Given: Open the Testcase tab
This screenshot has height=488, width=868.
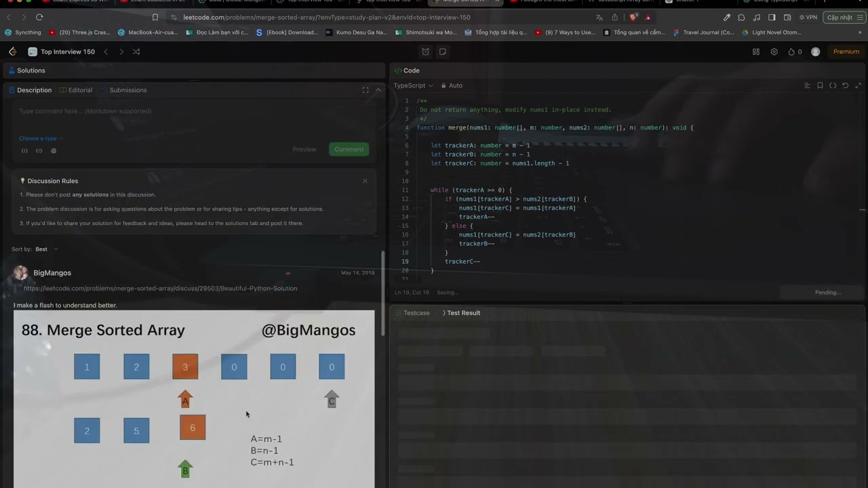Looking at the screenshot, I should (x=413, y=313).
